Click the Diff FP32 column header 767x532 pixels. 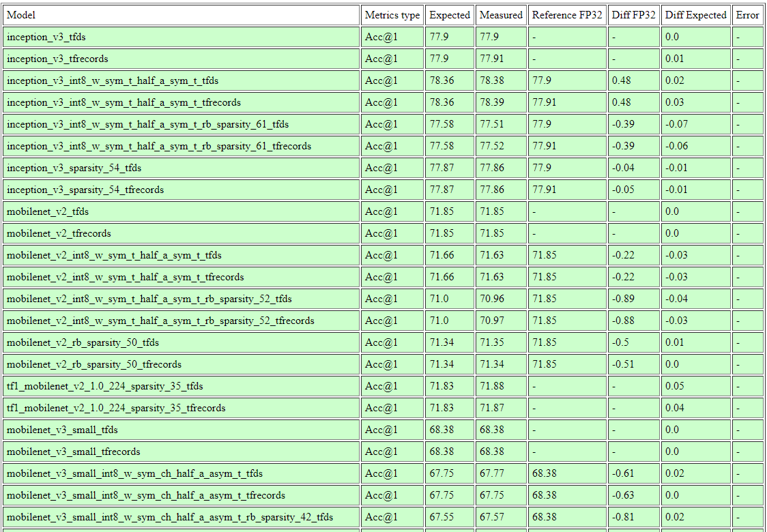coord(633,15)
